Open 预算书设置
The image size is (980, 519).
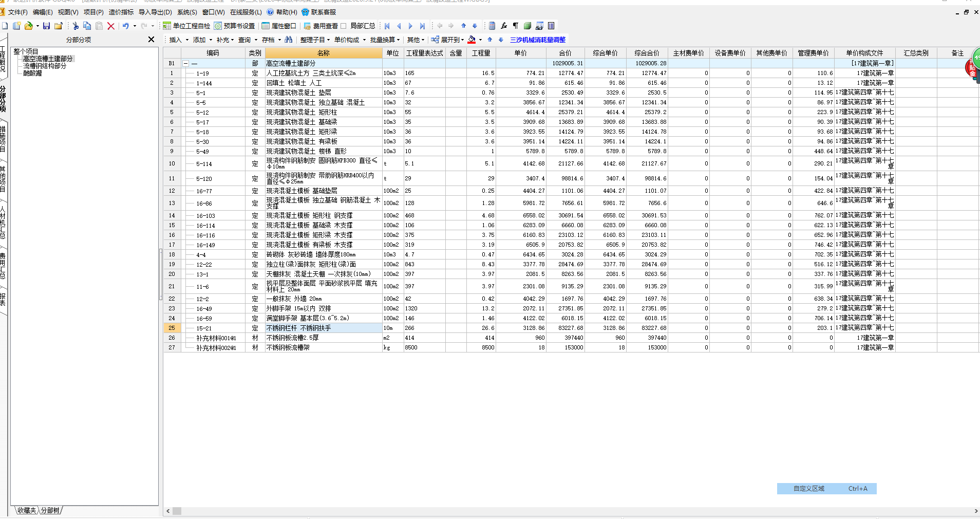234,26
